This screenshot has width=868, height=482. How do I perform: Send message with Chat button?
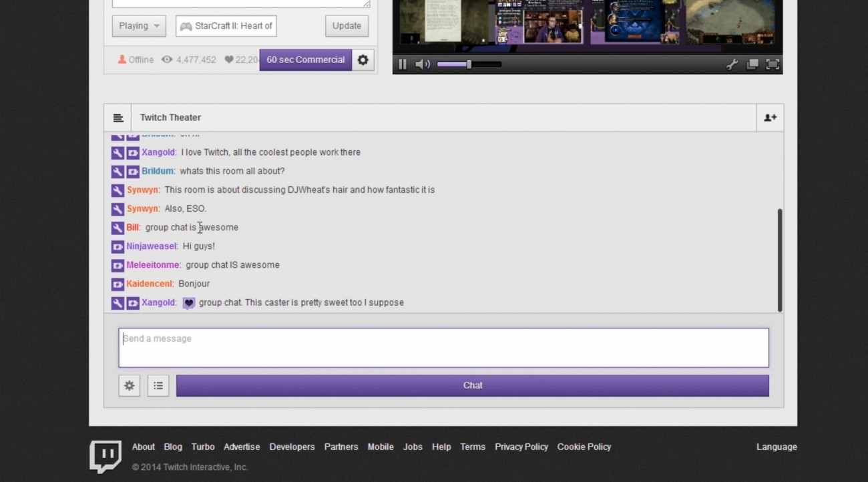click(x=473, y=385)
